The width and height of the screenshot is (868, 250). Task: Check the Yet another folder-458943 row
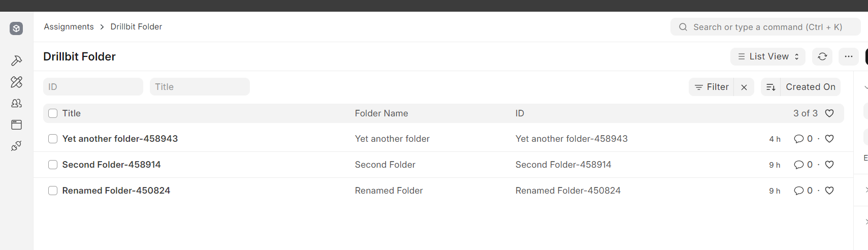53,139
